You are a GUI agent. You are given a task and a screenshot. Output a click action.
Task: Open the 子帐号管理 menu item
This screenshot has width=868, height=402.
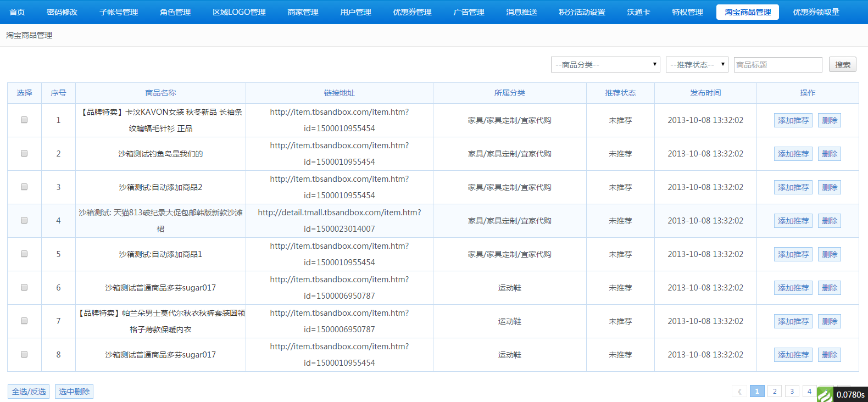[119, 12]
